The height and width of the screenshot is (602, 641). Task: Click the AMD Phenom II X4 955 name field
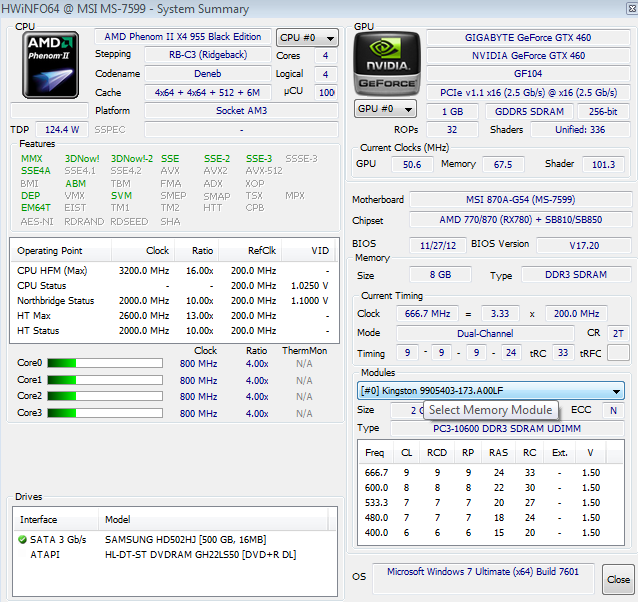point(183,37)
